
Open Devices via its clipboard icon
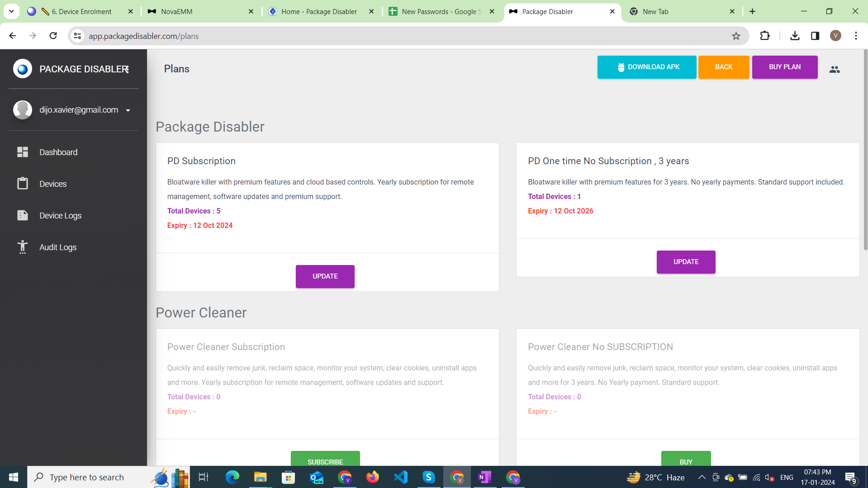point(23,184)
